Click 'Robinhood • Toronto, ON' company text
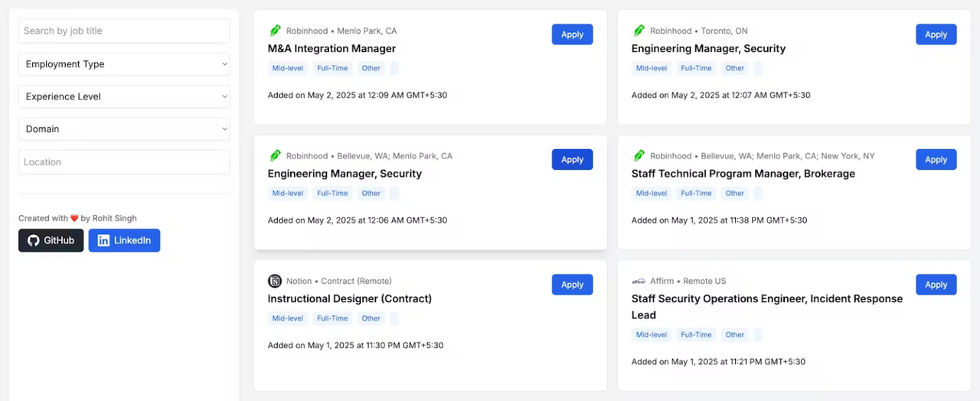This screenshot has width=980, height=401. coord(699,31)
